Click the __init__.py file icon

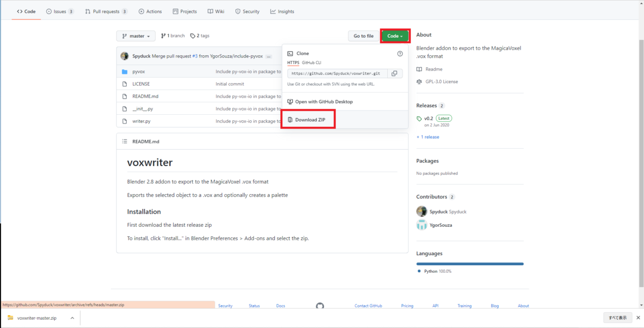(x=125, y=109)
